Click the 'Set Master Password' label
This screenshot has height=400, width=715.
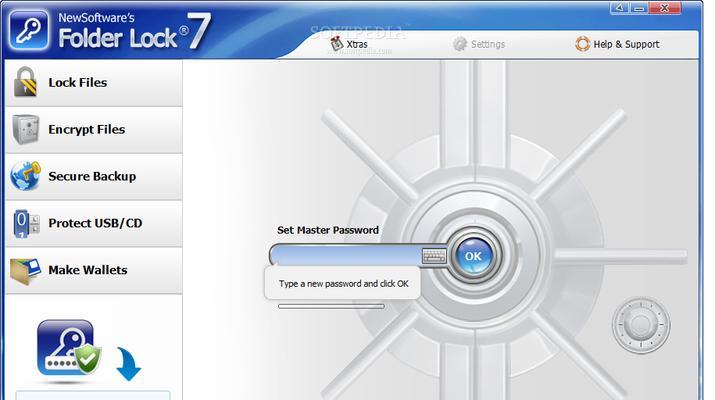(x=328, y=230)
